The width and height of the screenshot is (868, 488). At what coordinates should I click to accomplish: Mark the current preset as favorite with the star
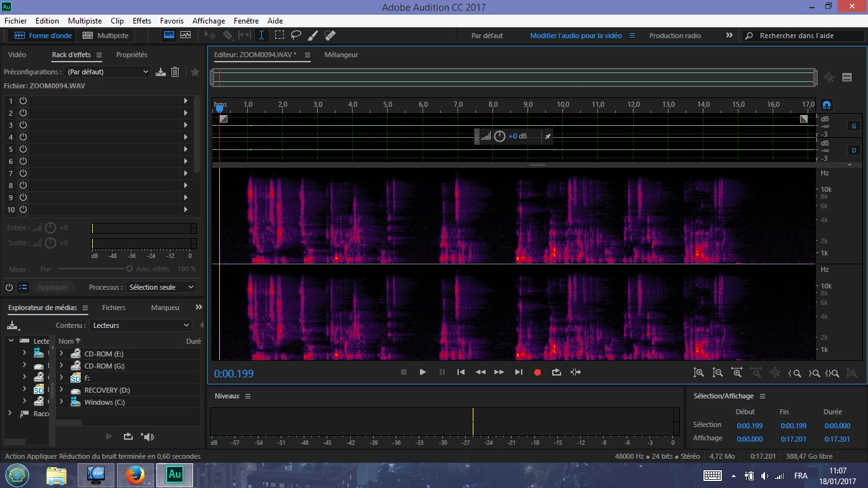(195, 72)
